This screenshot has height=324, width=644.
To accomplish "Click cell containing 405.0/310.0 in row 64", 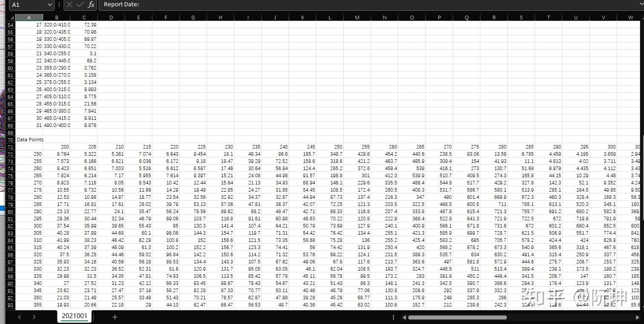I will click(x=56, y=96).
